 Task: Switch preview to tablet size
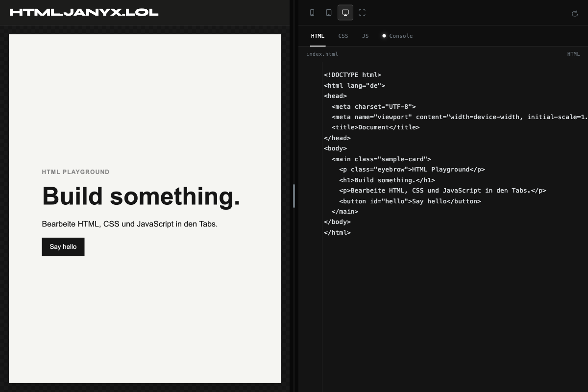coord(329,13)
